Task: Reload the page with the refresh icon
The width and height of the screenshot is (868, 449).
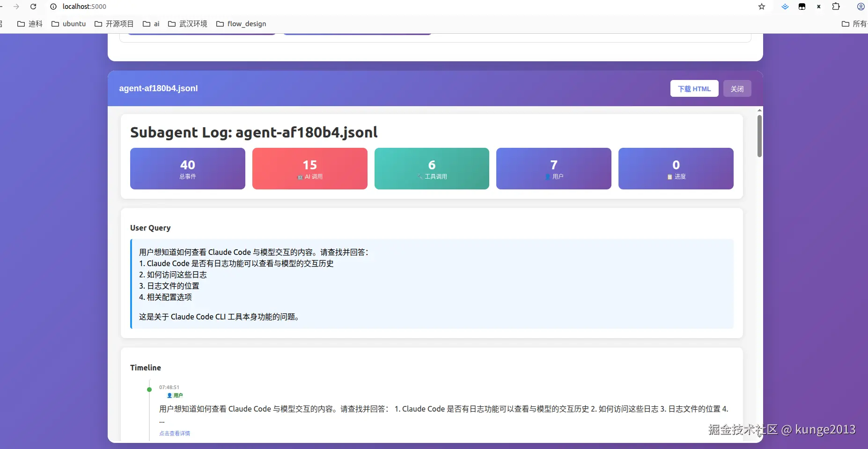Action: click(33, 7)
